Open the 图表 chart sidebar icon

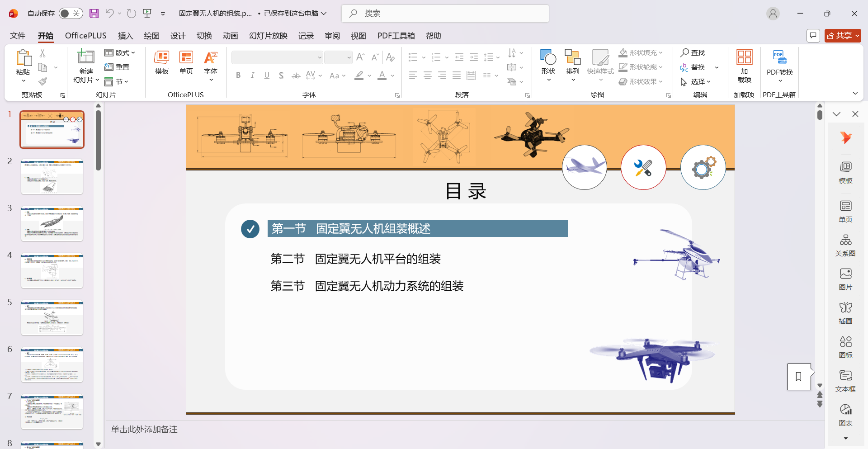click(845, 414)
